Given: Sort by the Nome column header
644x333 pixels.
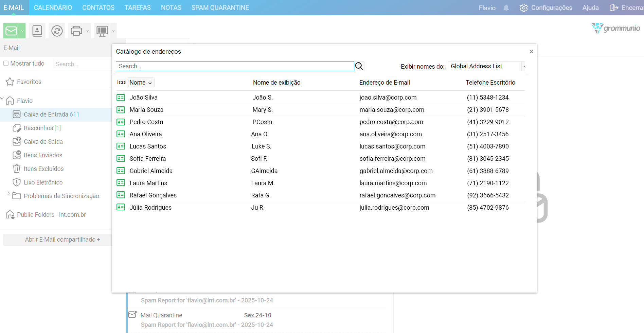Looking at the screenshot, I should 140,83.
